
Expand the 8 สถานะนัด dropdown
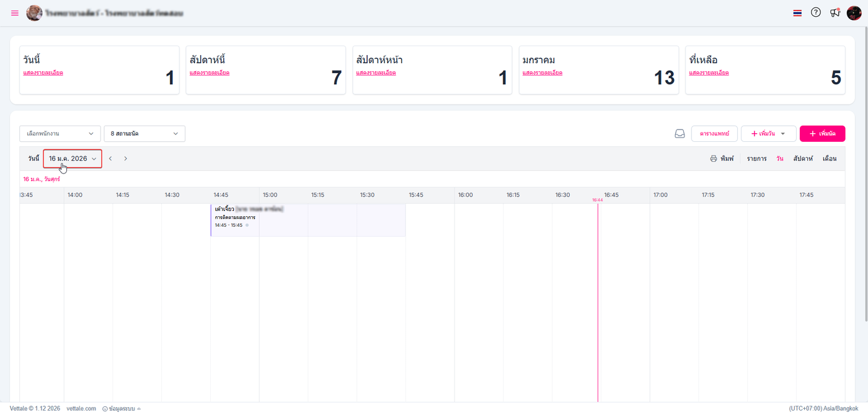coord(144,134)
